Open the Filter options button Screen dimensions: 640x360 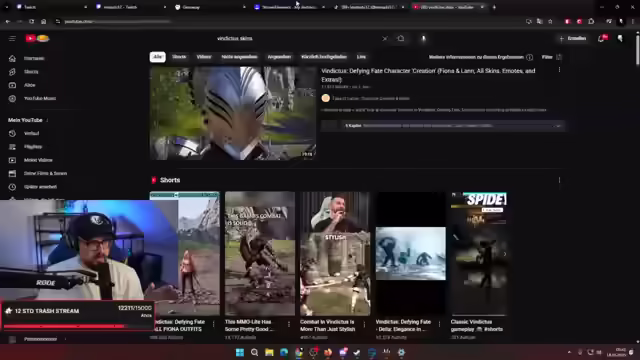[552, 57]
